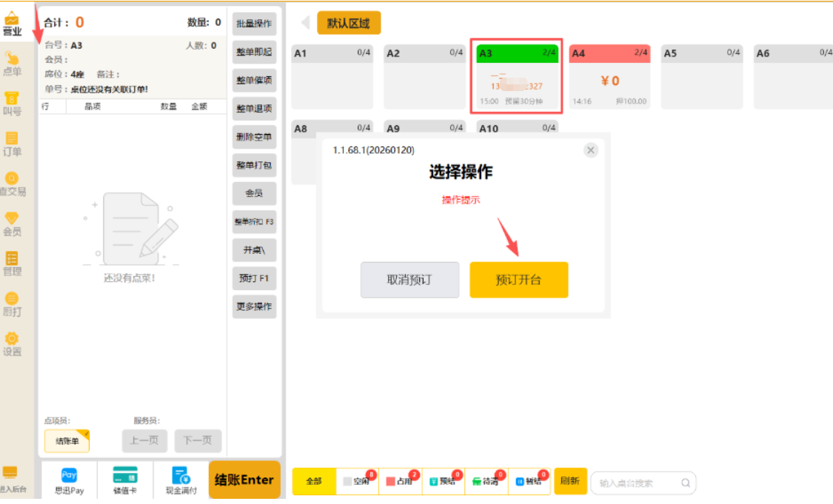Select table card A5
Image resolution: width=833 pixels, height=504 pixels.
tap(702, 76)
